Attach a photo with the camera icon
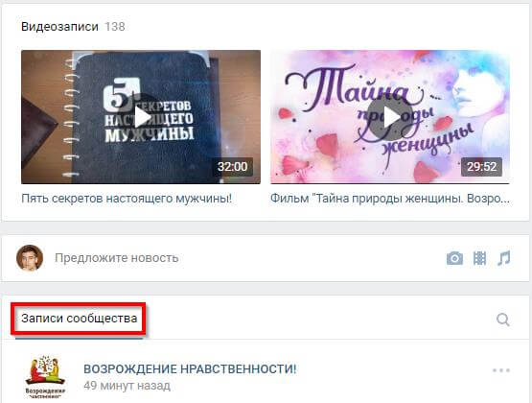This screenshot has width=532, height=403. [x=454, y=258]
